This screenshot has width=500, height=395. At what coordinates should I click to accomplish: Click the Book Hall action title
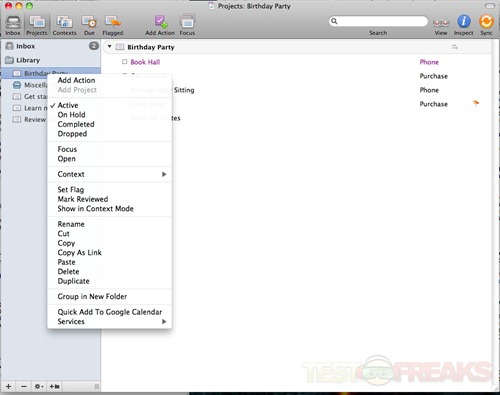click(145, 62)
